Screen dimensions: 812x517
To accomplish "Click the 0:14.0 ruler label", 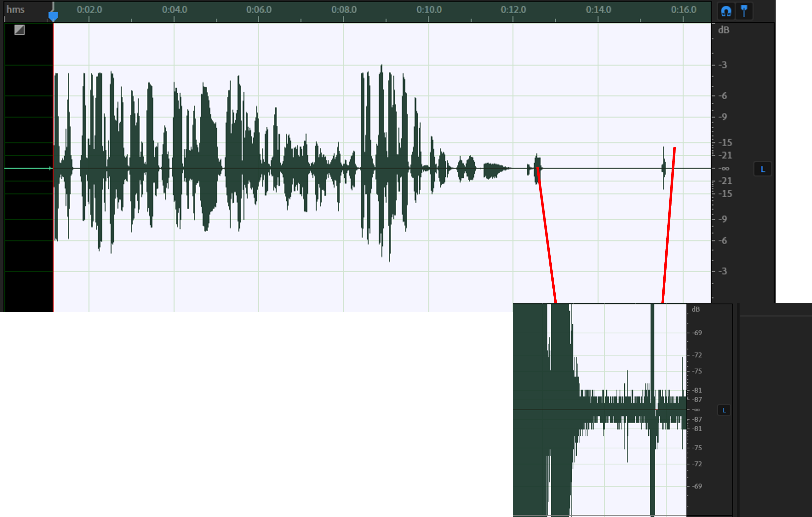I will (x=598, y=9).
